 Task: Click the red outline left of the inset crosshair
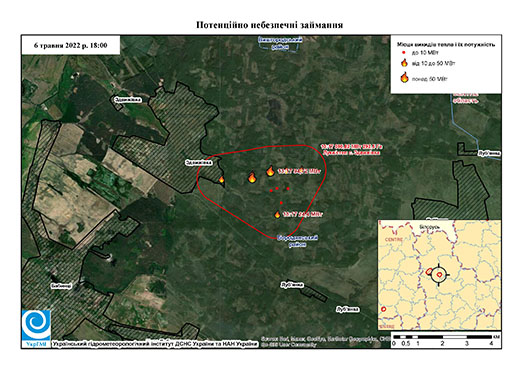coord(429,271)
